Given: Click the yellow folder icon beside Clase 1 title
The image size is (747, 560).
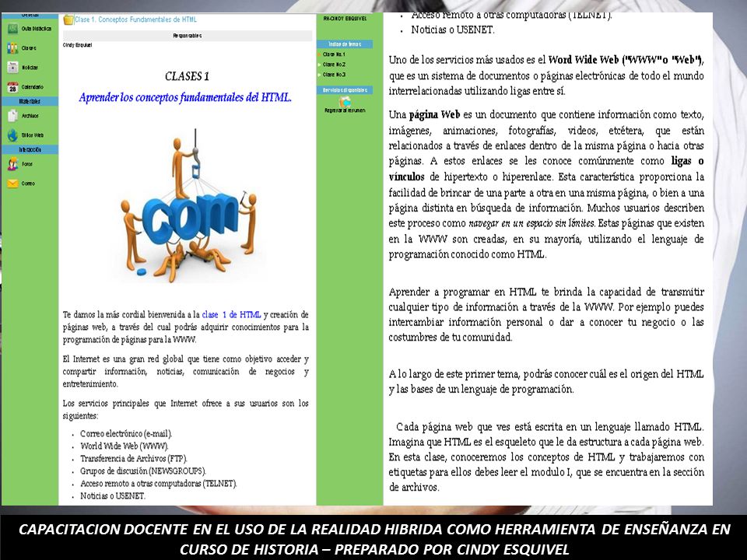Looking at the screenshot, I should pyautogui.click(x=68, y=19).
